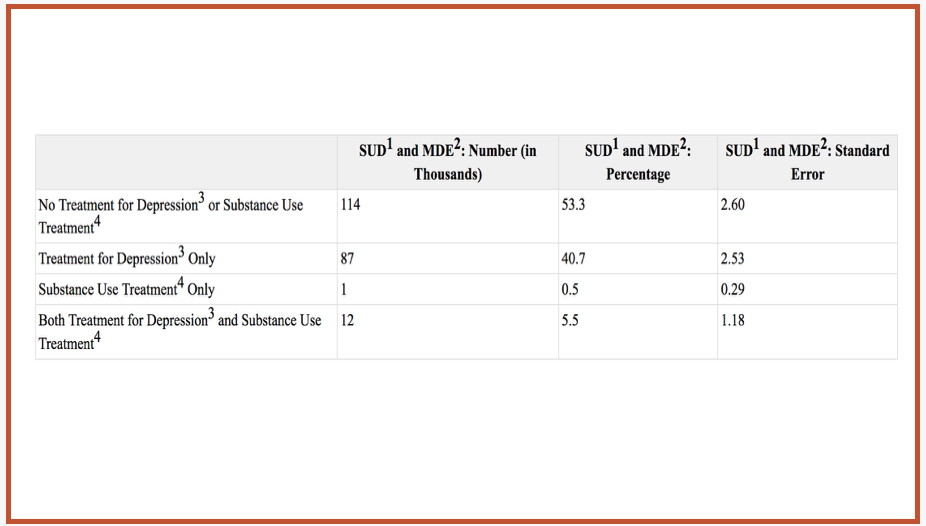926x526 pixels.
Task: Select the "Substance Use Treatment Only" row label
Action: (187, 289)
